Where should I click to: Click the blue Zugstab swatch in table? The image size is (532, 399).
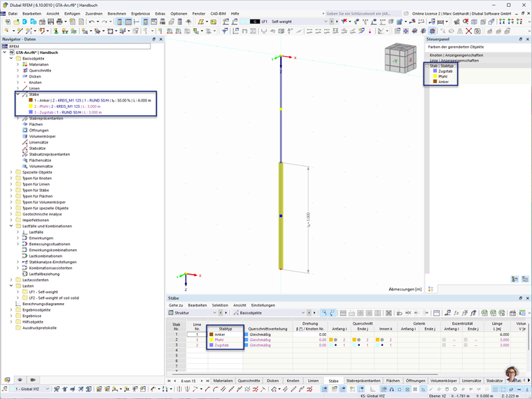[211, 345]
